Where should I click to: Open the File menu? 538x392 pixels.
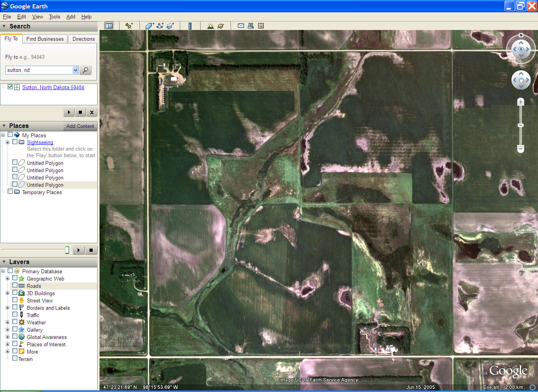click(7, 17)
